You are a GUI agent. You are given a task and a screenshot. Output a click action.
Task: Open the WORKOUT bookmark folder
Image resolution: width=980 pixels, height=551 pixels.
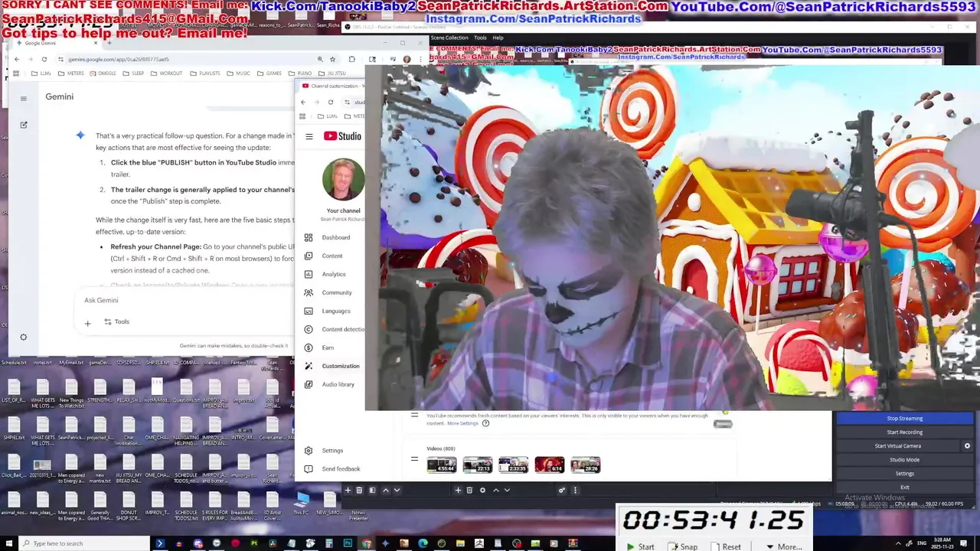[x=165, y=73]
